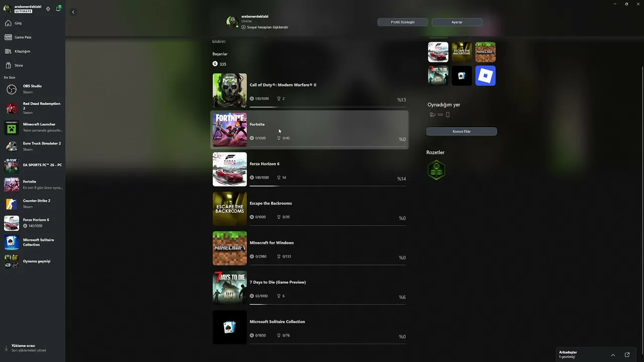Select Forza Horizon tile in right panel
Image resolution: width=644 pixels, height=362 pixels.
438,52
